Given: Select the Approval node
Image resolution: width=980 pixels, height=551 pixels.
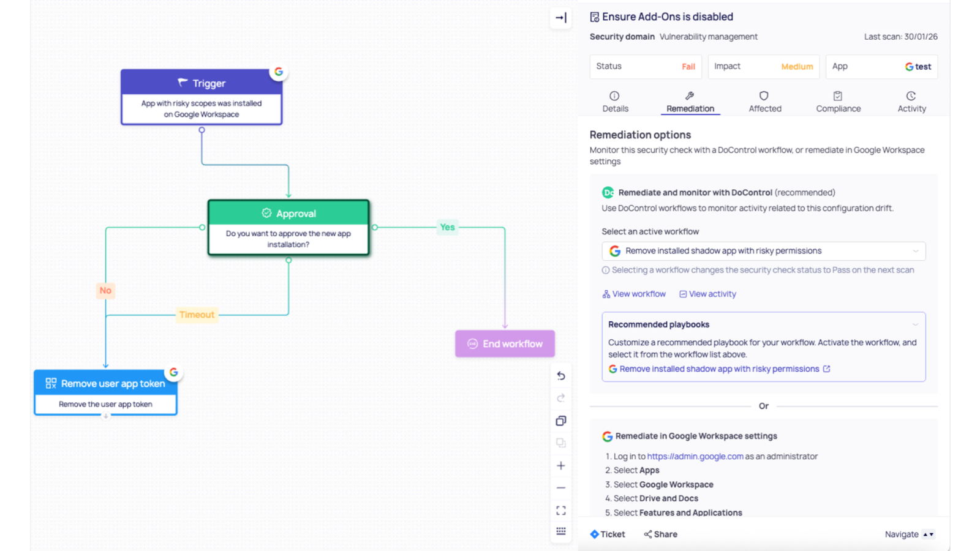Looking at the screenshot, I should pos(288,227).
